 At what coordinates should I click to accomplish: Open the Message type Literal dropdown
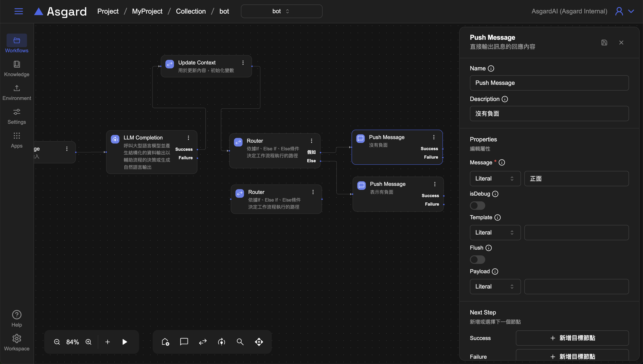[x=495, y=179]
